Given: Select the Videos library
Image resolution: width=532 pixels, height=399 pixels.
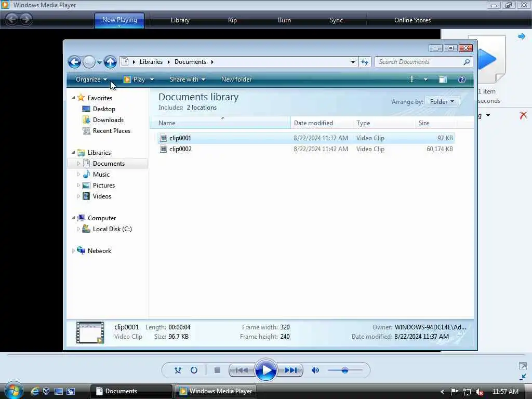Looking at the screenshot, I should [102, 196].
